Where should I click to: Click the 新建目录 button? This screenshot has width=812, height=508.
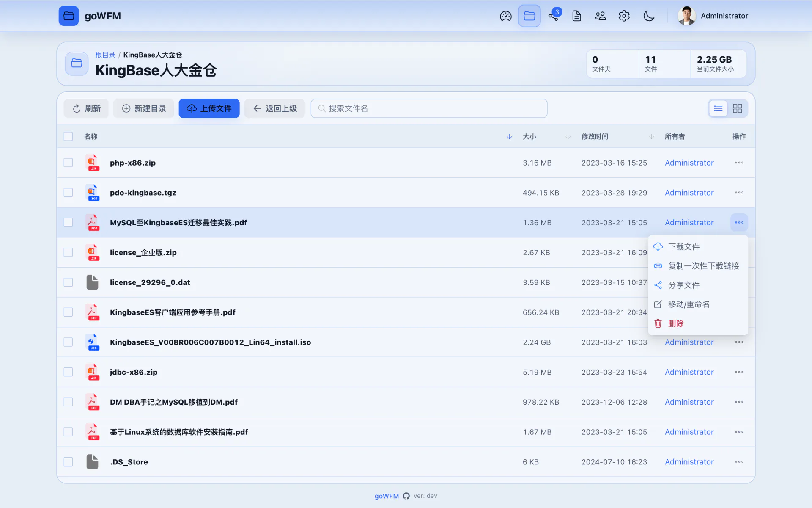point(144,108)
